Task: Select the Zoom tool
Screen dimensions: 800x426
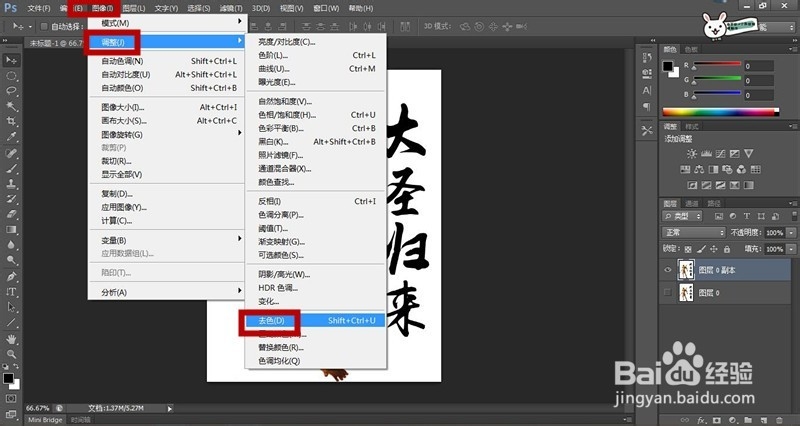Action: pos(11,354)
